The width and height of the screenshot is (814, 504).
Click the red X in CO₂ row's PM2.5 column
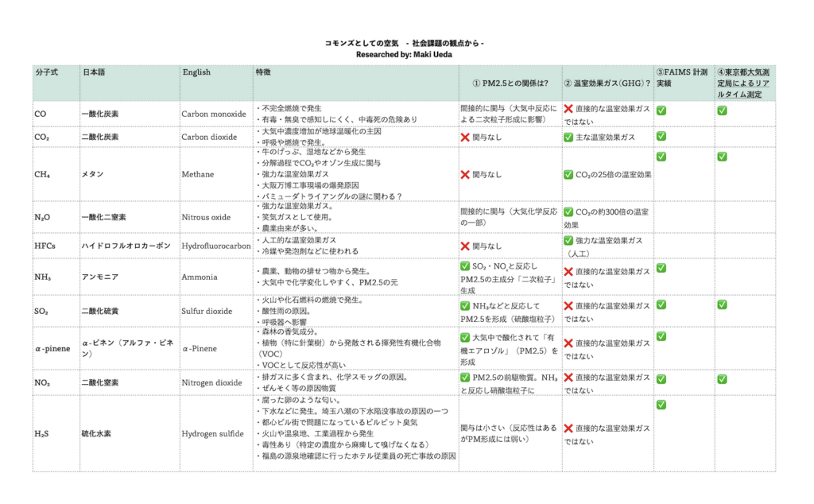click(465, 137)
